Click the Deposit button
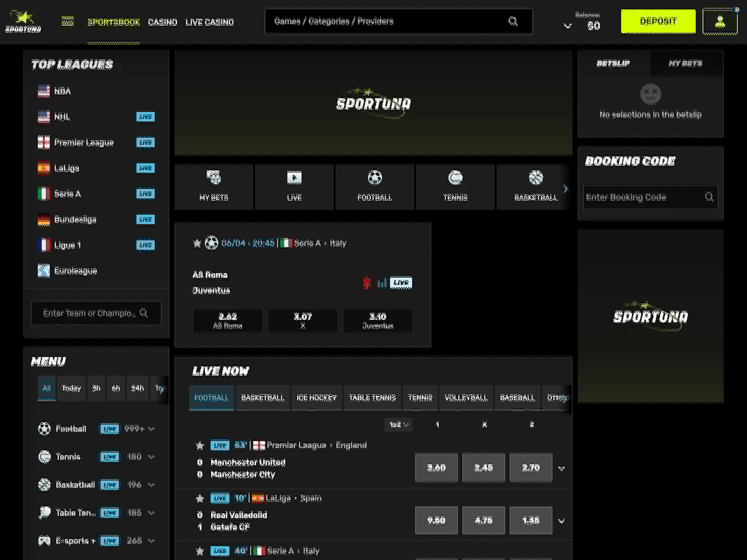This screenshot has width=747, height=560. click(658, 22)
